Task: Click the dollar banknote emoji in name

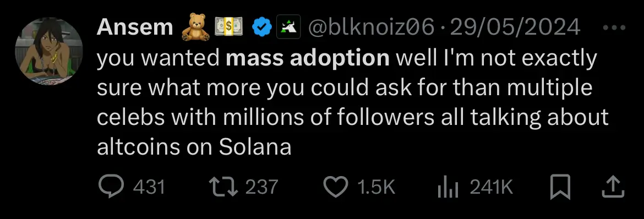Action: pyautogui.click(x=229, y=28)
